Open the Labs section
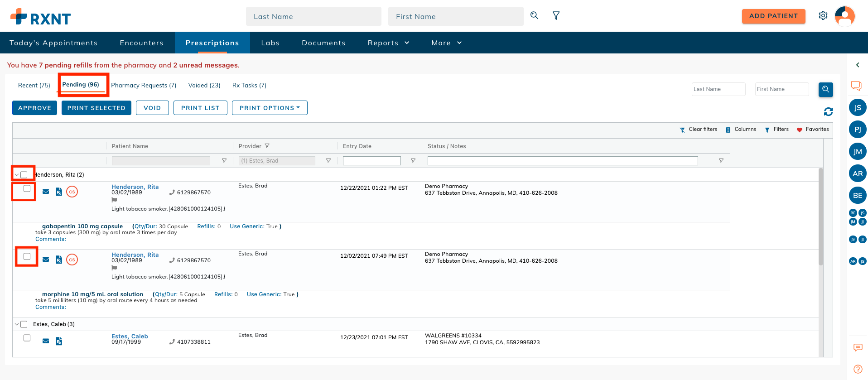The image size is (868, 380). (x=270, y=43)
